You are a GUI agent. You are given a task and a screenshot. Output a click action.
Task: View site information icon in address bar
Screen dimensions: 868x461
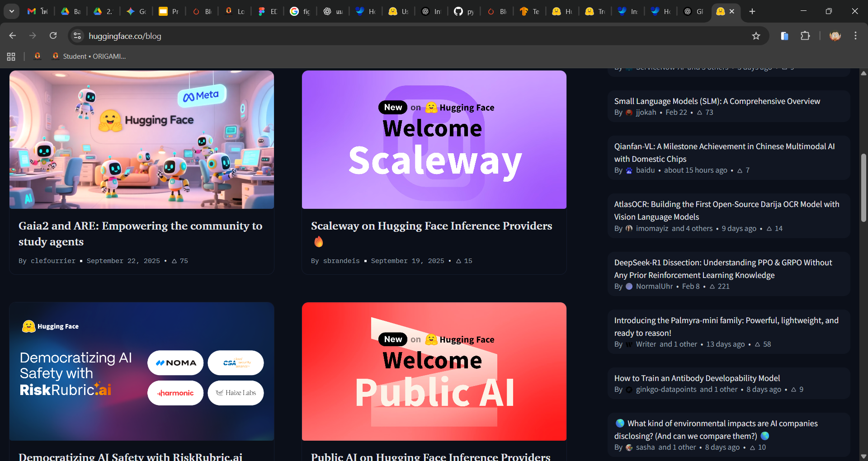77,36
